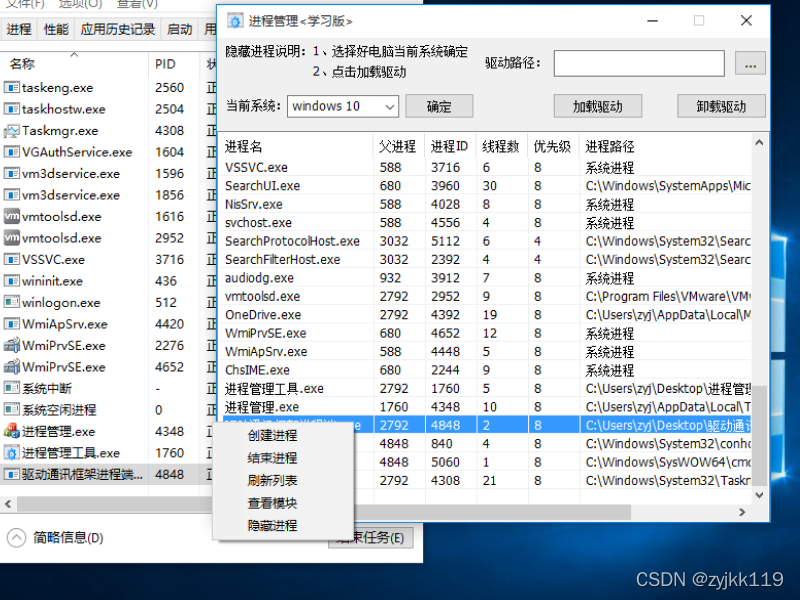Screen dimensions: 800x600
Task: Open the 当前系统 windows 10 dropdown
Action: pos(342,106)
